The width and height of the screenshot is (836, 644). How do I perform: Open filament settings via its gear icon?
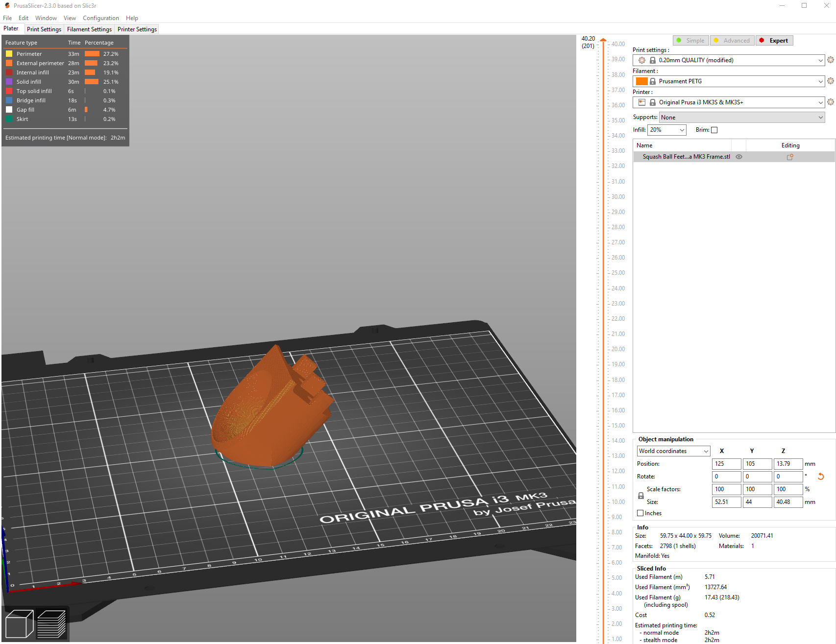pos(830,81)
